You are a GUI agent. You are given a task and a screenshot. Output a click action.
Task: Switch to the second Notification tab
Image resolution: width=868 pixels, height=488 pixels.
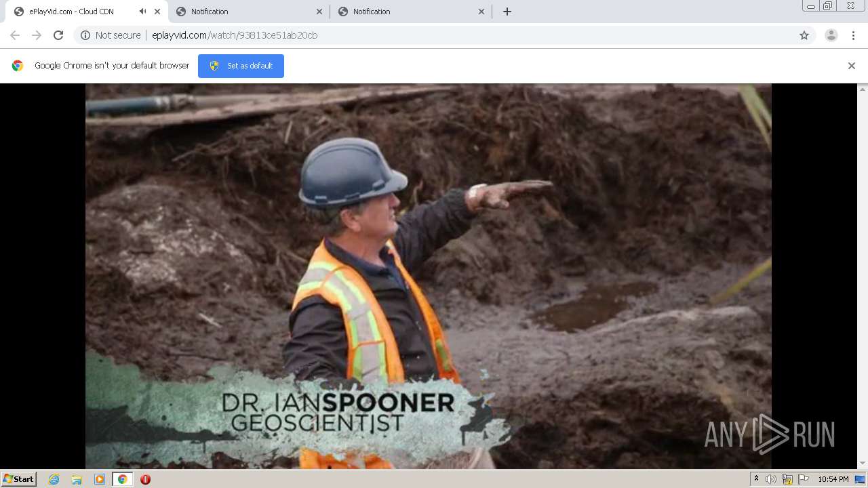(410, 12)
